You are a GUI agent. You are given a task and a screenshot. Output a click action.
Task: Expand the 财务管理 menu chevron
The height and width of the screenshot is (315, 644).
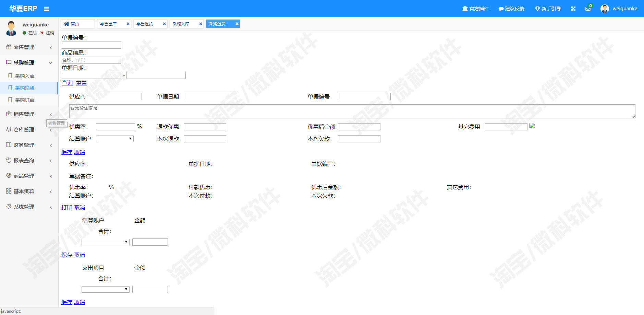point(51,145)
